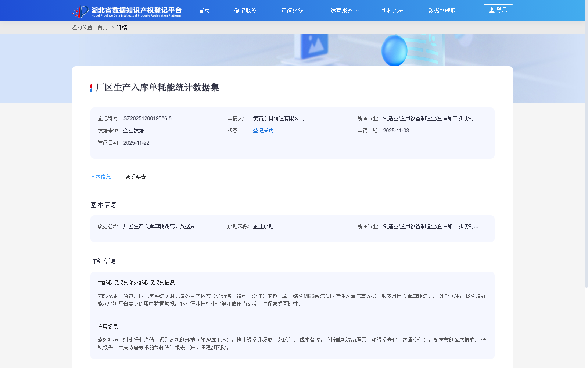588x368 pixels.
Task: Open the 首页 navigation item
Action: 204,10
